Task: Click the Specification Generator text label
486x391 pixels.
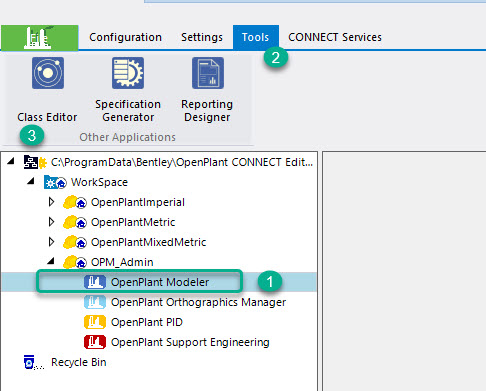Action: click(128, 111)
